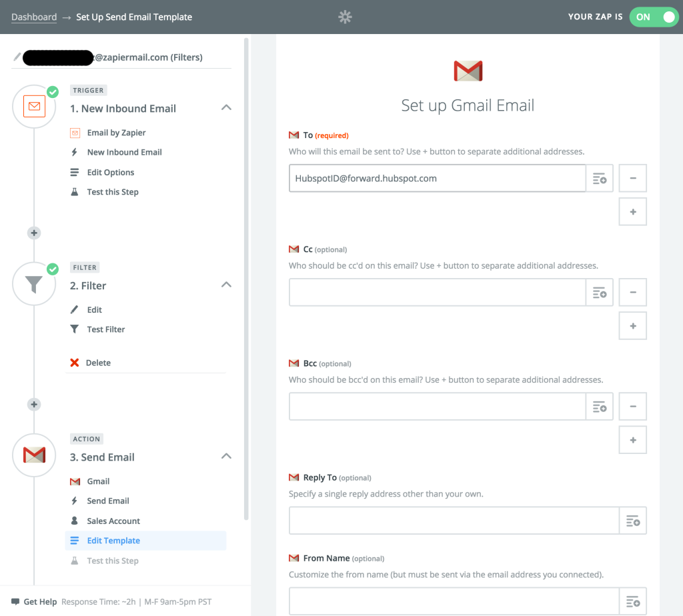Select the New Inbound Email trigger icon

(x=34, y=106)
